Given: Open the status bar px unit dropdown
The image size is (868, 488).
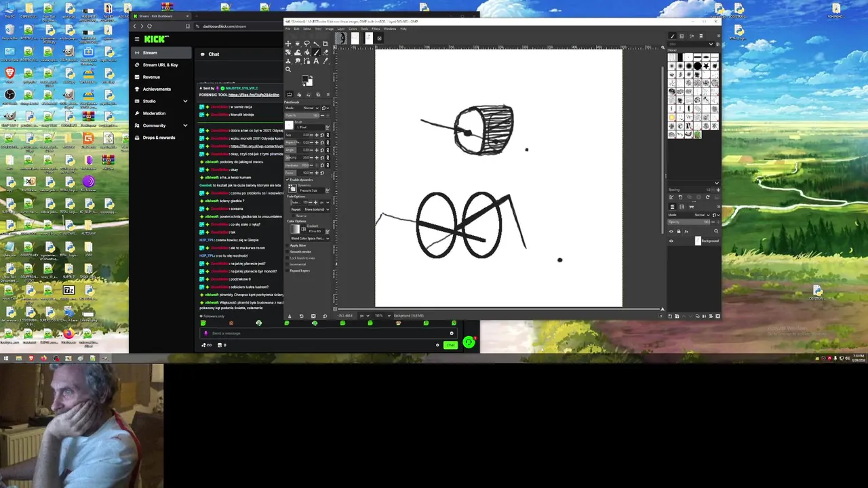Looking at the screenshot, I should click(x=365, y=316).
